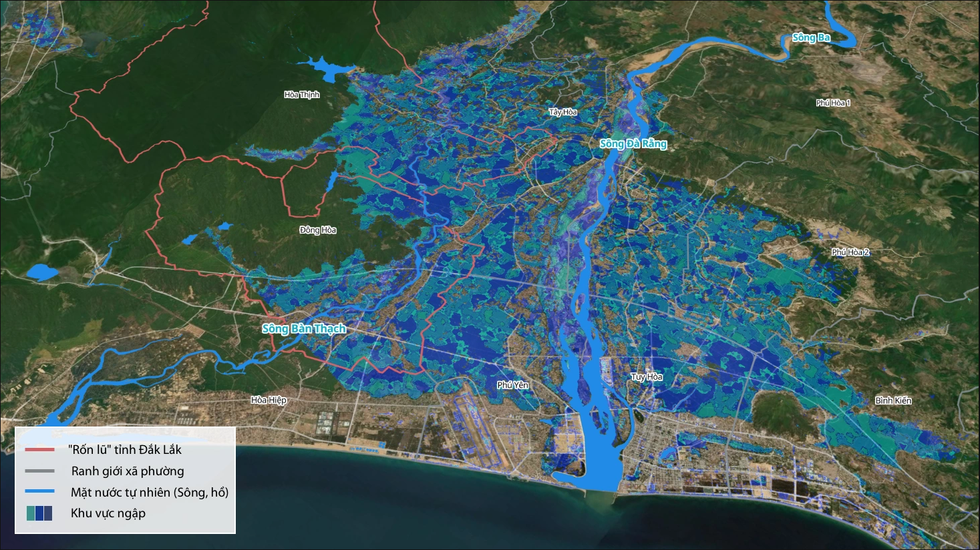This screenshot has width=980, height=550.
Task: Click the Tây Hòa place label
Action: click(x=563, y=112)
